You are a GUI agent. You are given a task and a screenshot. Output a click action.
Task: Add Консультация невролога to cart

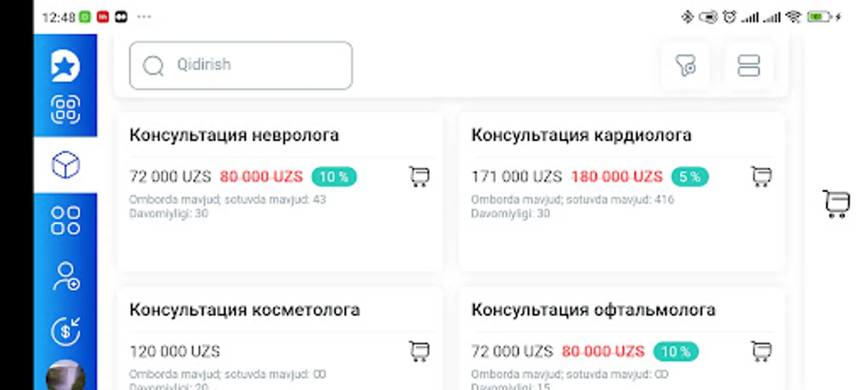419,177
